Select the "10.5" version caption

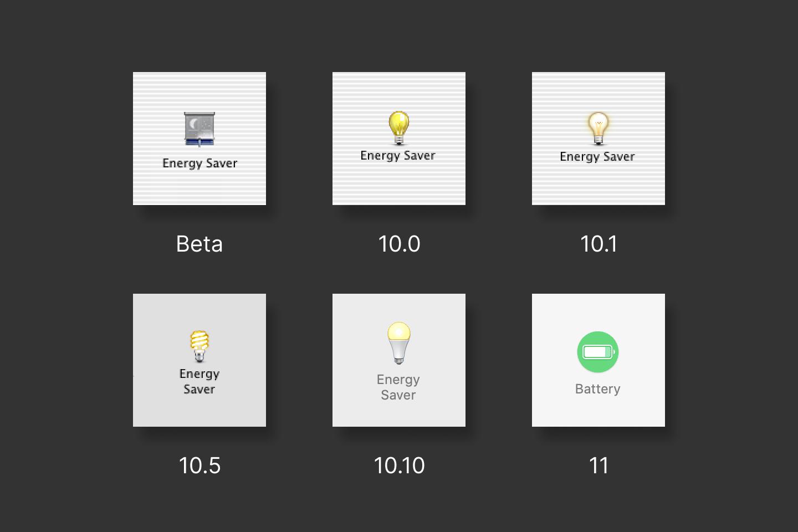[199, 465]
